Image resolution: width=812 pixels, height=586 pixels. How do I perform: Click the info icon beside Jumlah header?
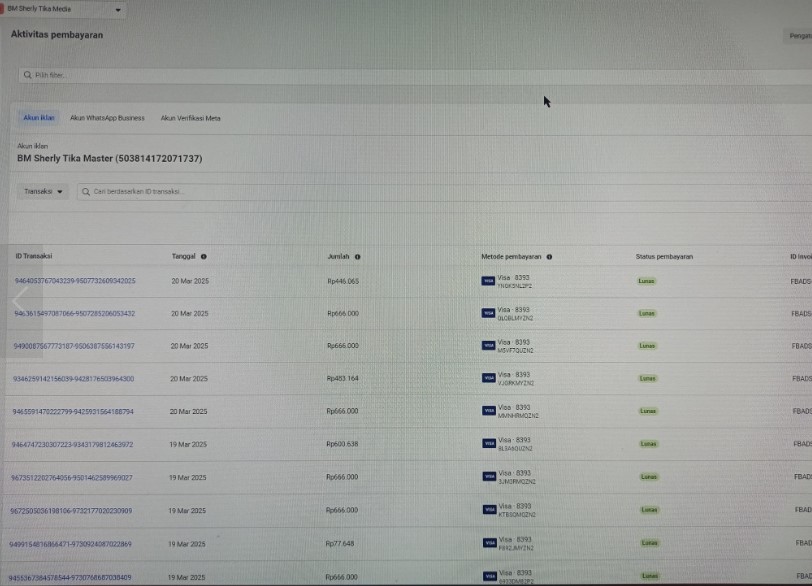tap(357, 257)
